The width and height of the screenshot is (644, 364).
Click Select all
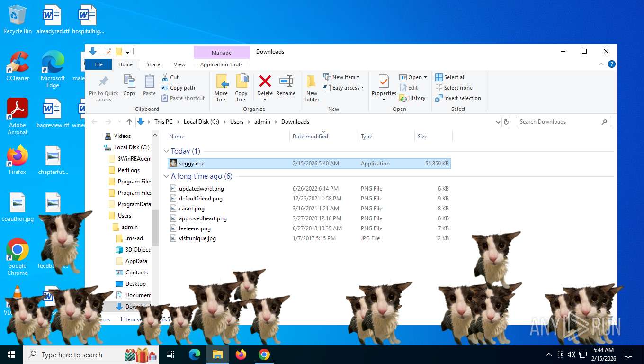coord(450,77)
